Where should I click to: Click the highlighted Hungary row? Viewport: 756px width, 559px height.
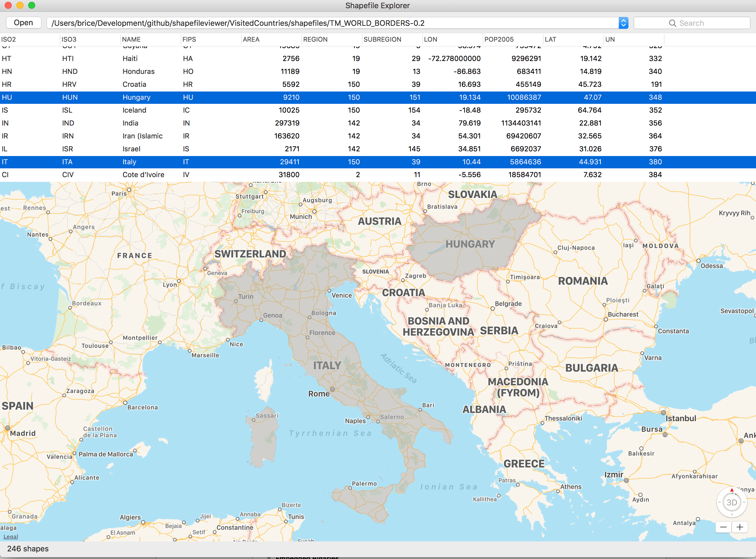click(136, 97)
